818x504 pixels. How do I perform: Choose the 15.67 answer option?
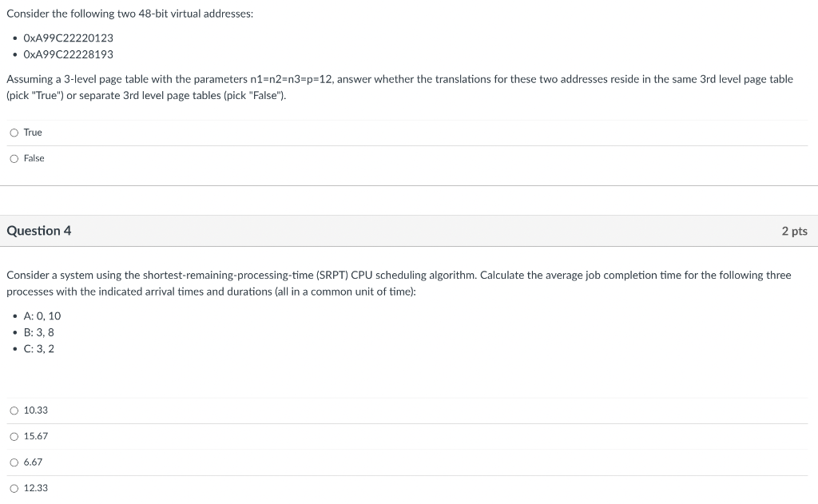14,435
